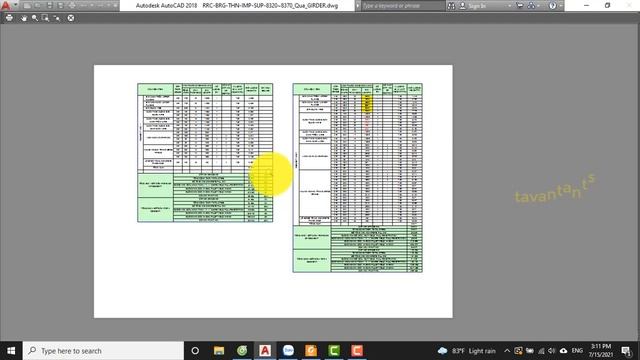The image size is (640, 360).
Task: Open the red-orange Camtasia recorder taskbar icon
Action: (357, 351)
